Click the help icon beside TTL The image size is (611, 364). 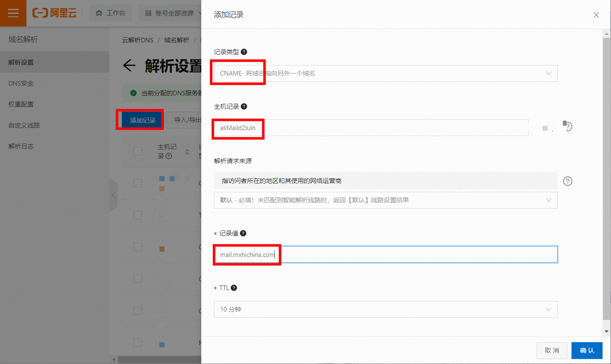pyautogui.click(x=234, y=288)
